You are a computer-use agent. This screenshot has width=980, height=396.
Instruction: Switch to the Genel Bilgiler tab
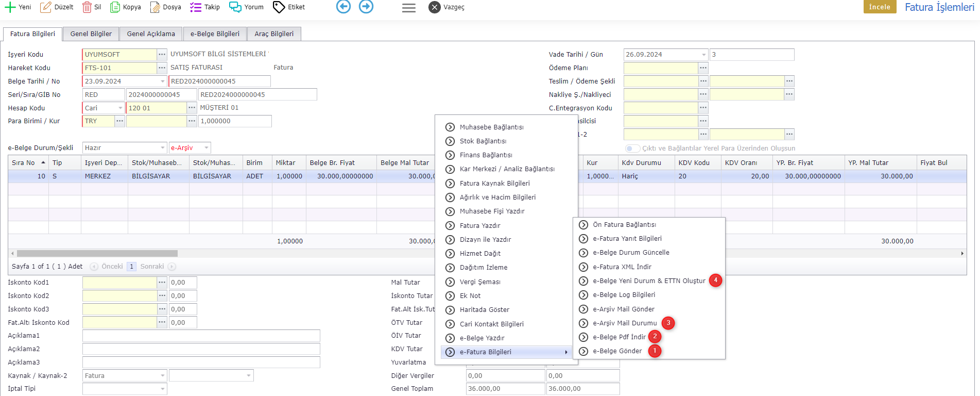click(91, 34)
